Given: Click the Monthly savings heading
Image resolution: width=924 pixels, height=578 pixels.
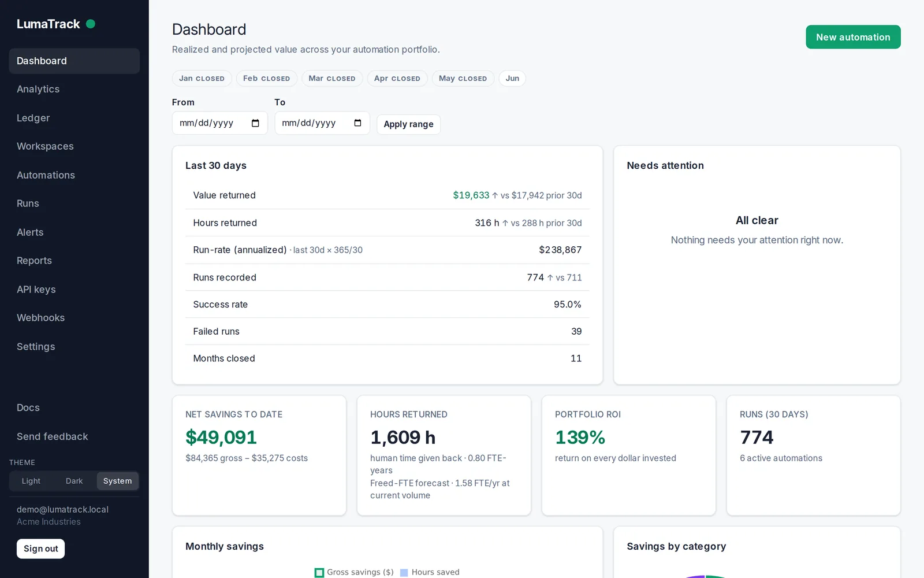Looking at the screenshot, I should [x=225, y=546].
